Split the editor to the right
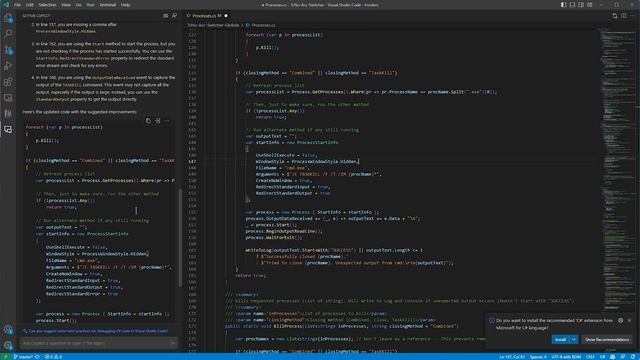This screenshot has width=640, height=360. pyautogui.click(x=624, y=16)
